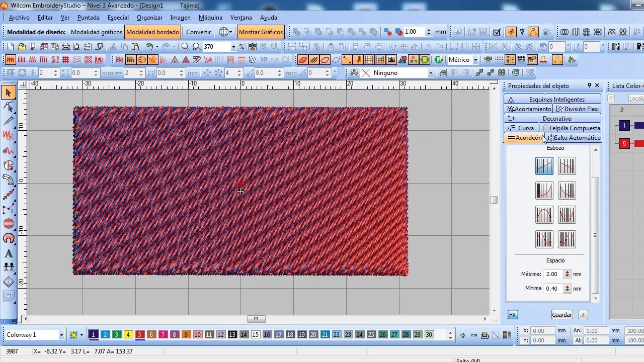Open the Options checkbox icon
This screenshot has width=644, height=362.
tap(497, 32)
